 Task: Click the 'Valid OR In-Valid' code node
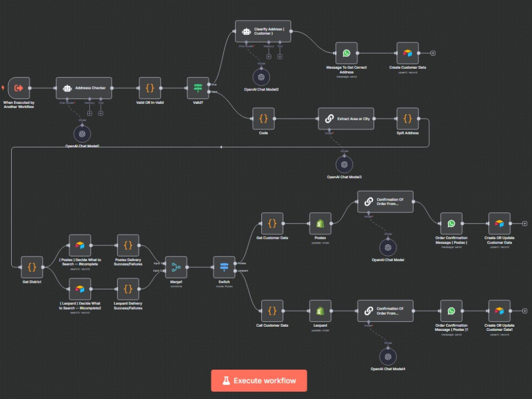tap(149, 88)
